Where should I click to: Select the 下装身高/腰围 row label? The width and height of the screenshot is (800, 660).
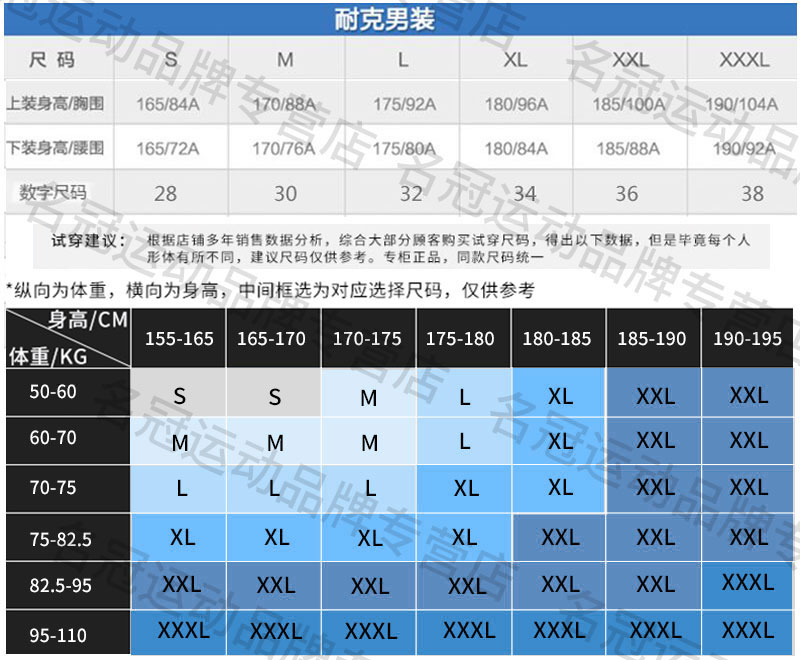(55, 148)
